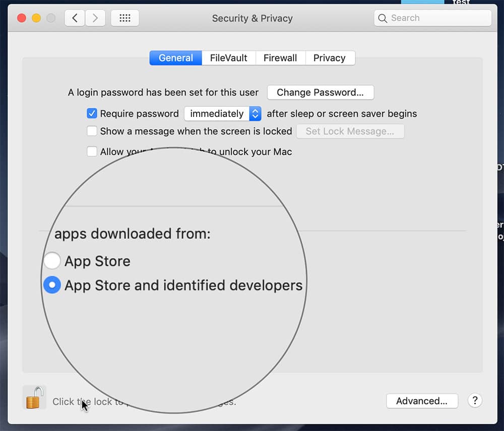
Task: Enable the Require password checkbox
Action: (92, 113)
